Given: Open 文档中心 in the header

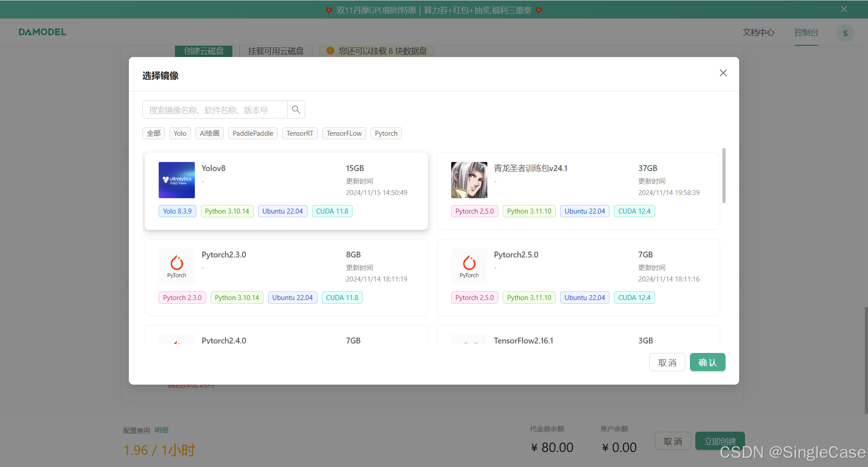Looking at the screenshot, I should (x=759, y=32).
